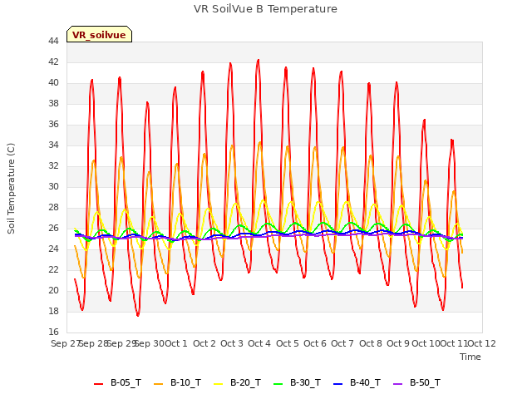Click the purple B-50_T legend swatch
The height and width of the screenshot is (399, 532).
(398, 384)
